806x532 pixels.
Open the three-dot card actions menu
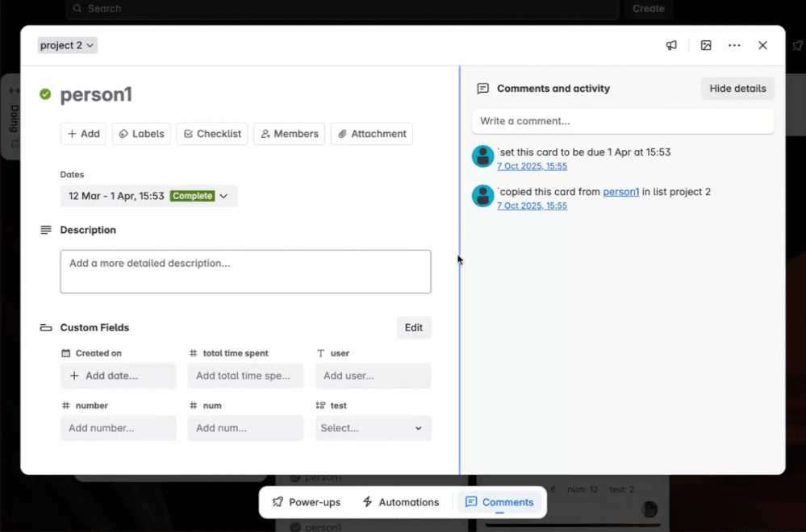(734, 45)
